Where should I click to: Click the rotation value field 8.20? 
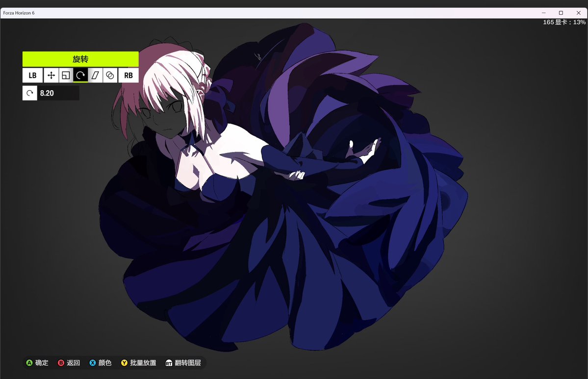[x=58, y=93]
